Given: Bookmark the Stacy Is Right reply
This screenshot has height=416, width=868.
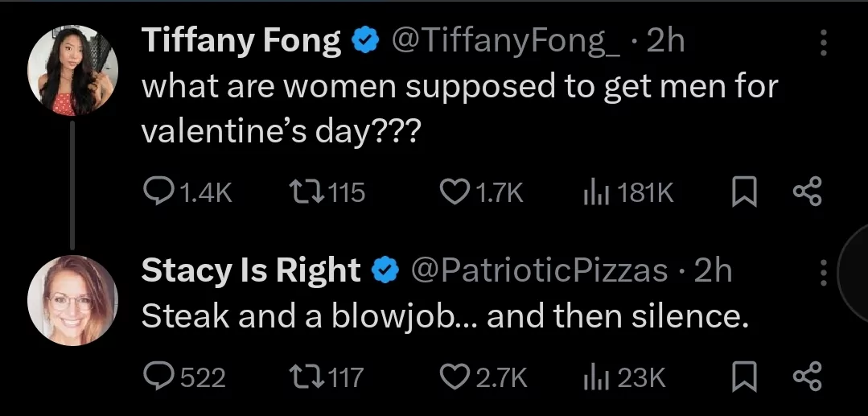Looking at the screenshot, I should [744, 377].
